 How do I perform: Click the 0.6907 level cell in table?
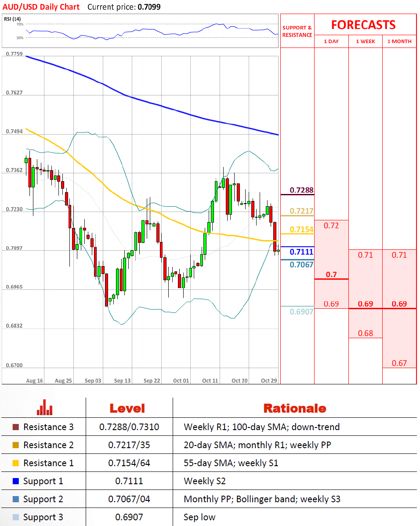129,517
